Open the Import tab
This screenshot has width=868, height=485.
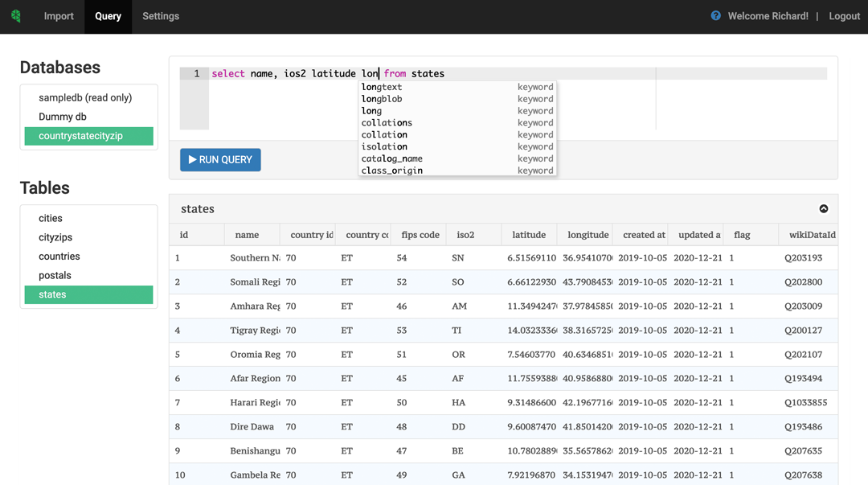pos(59,16)
